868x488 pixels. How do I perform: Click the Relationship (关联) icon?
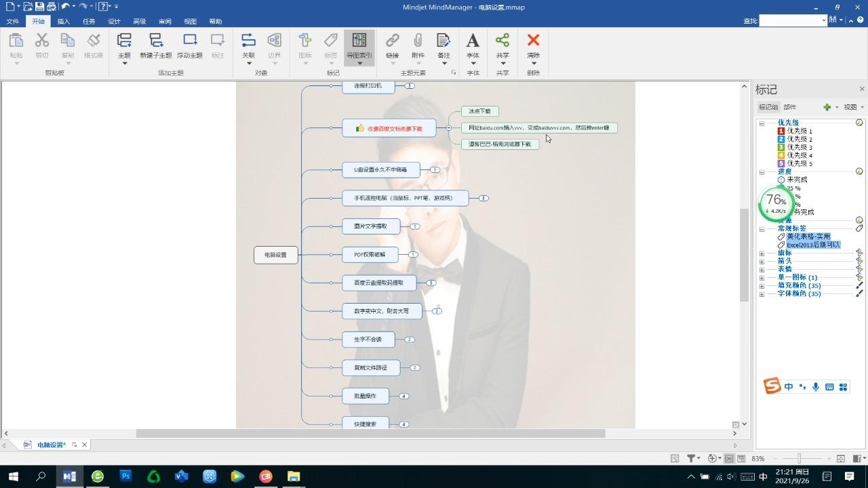248,41
